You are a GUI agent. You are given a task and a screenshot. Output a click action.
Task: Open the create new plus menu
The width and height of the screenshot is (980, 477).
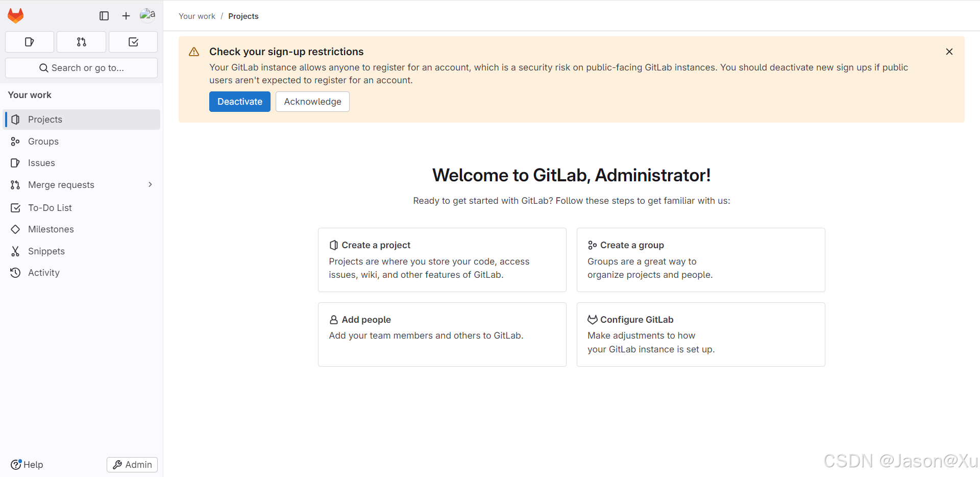(x=126, y=16)
